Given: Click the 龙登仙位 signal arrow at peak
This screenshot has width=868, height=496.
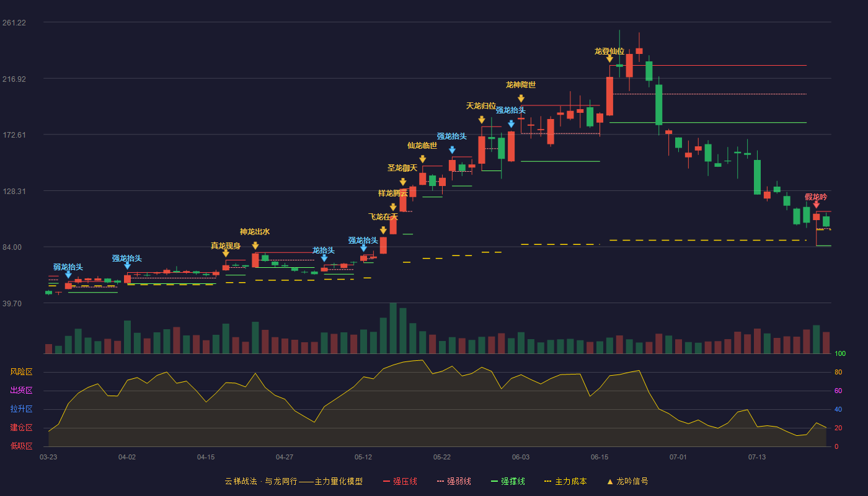Looking at the screenshot, I should 609,59.
